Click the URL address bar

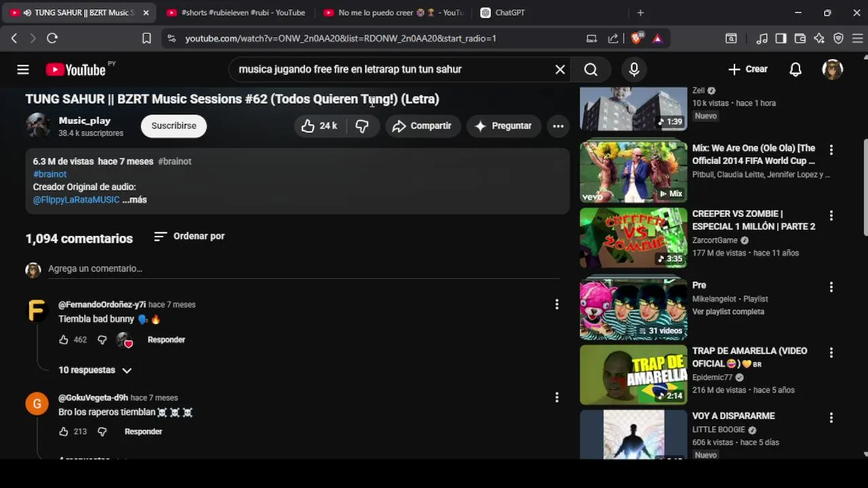pyautogui.click(x=340, y=39)
